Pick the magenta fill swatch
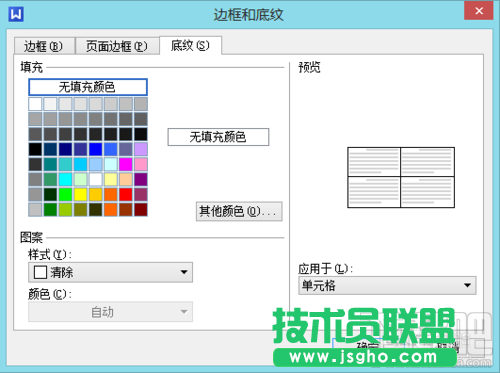The image size is (500, 373). [126, 164]
